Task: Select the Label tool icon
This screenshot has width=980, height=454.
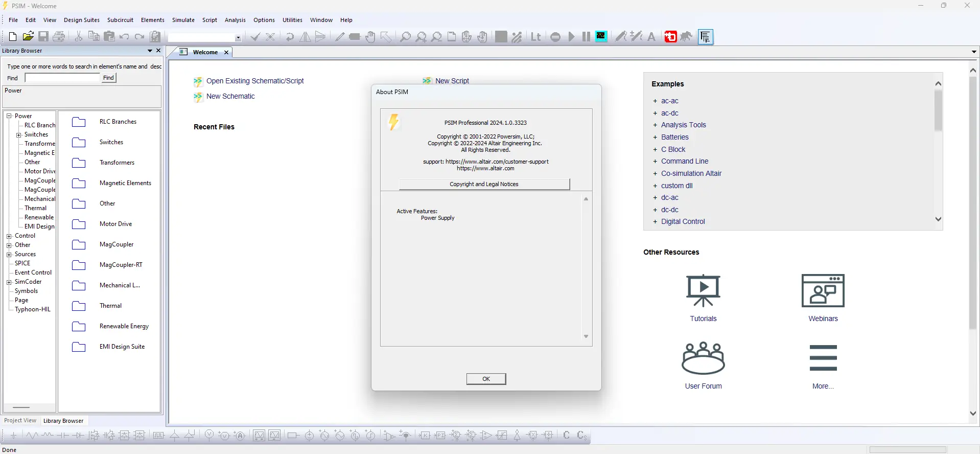Action: coord(355,37)
